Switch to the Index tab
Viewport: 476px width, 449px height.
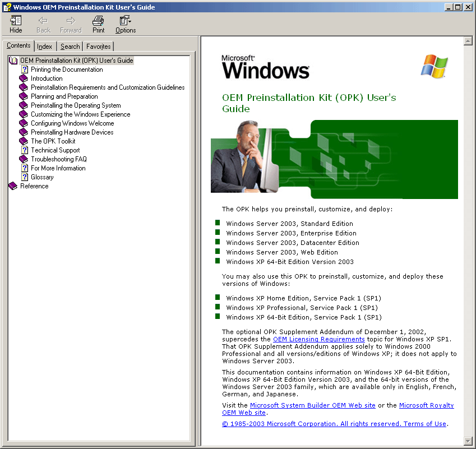point(45,47)
